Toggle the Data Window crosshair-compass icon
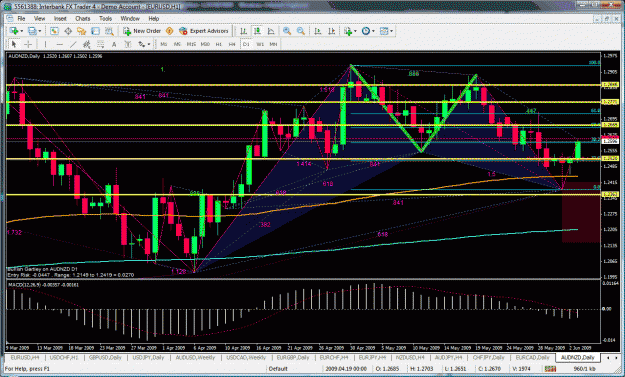 pos(68,31)
